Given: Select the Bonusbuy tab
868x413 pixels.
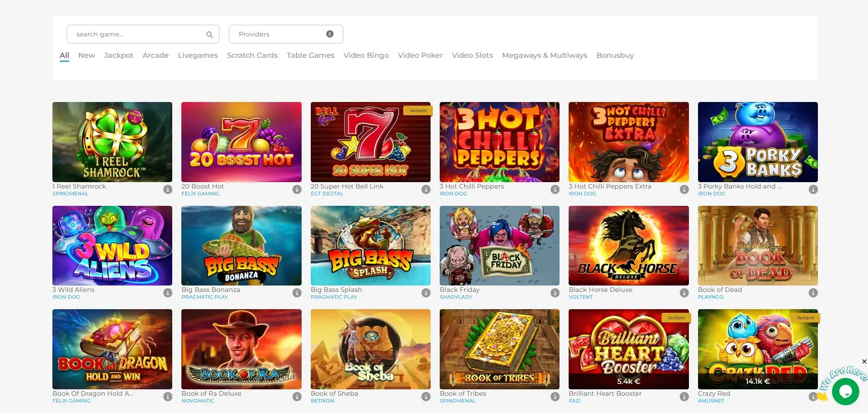Looking at the screenshot, I should 615,56.
